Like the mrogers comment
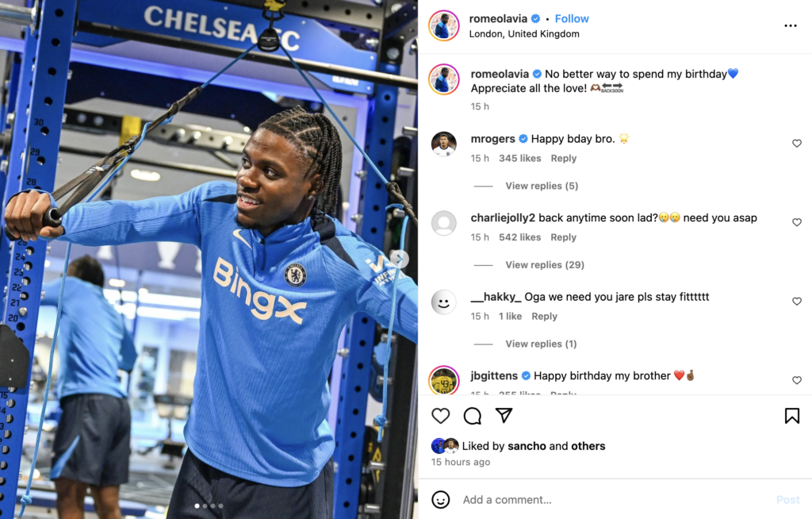 [796, 144]
